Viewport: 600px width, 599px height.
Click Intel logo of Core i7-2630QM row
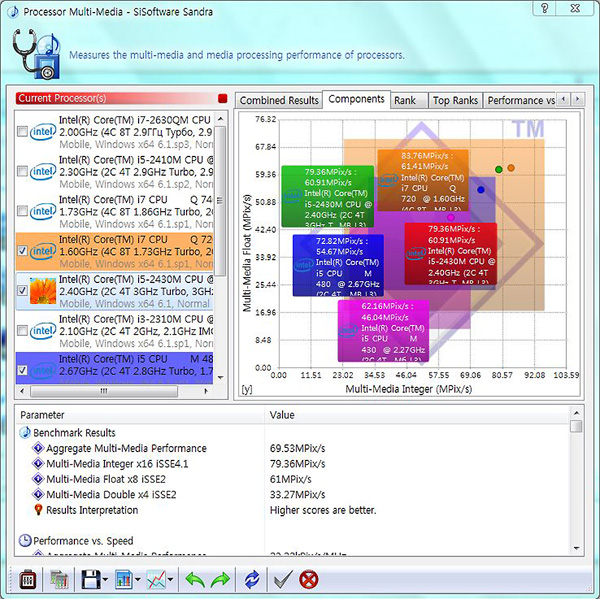42,132
